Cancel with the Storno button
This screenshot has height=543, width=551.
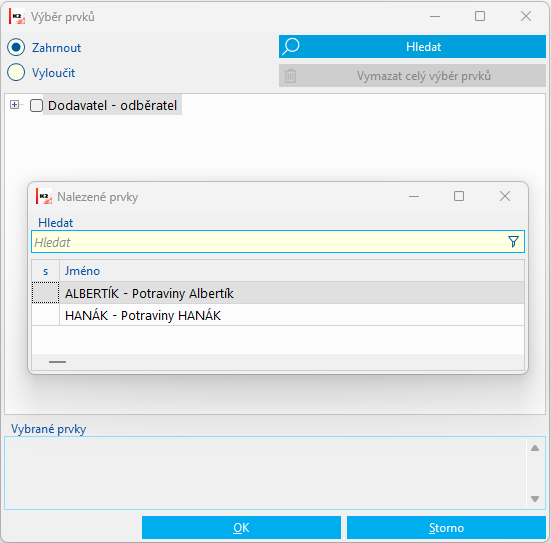pos(446,528)
